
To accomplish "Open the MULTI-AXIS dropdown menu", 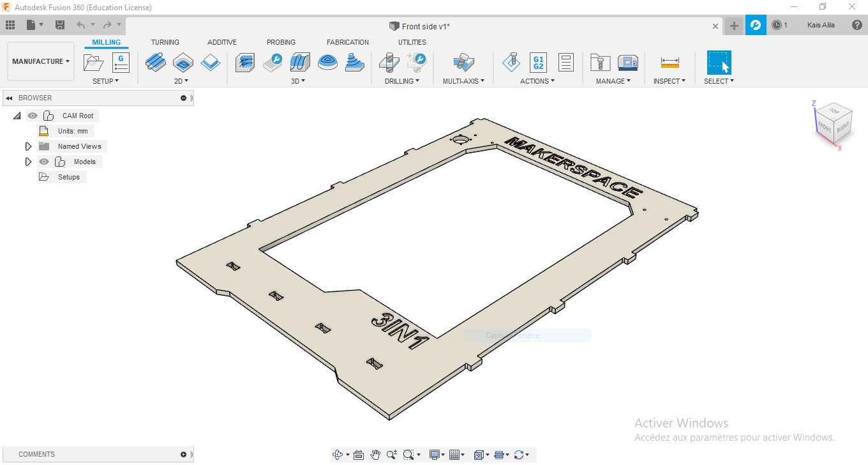I will pyautogui.click(x=464, y=81).
